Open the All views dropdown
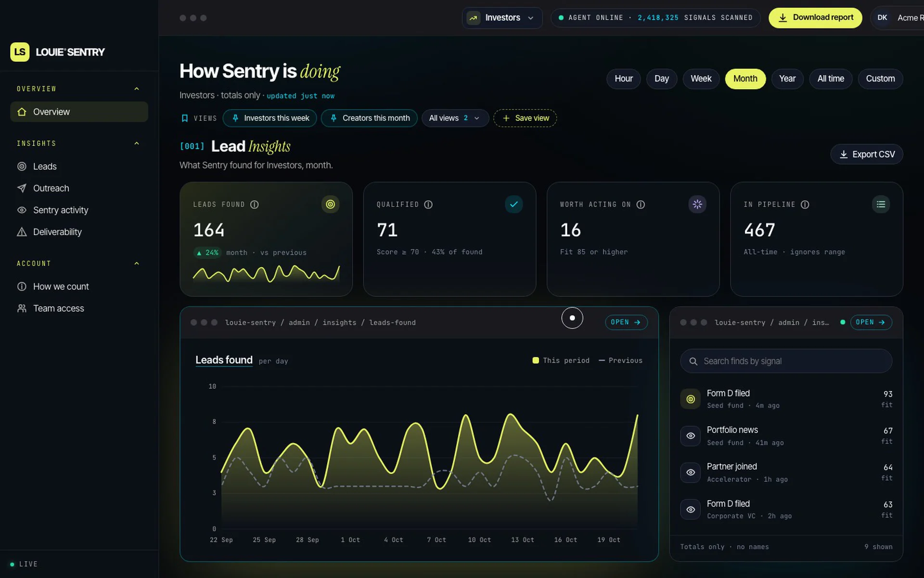This screenshot has width=924, height=578. [455, 118]
